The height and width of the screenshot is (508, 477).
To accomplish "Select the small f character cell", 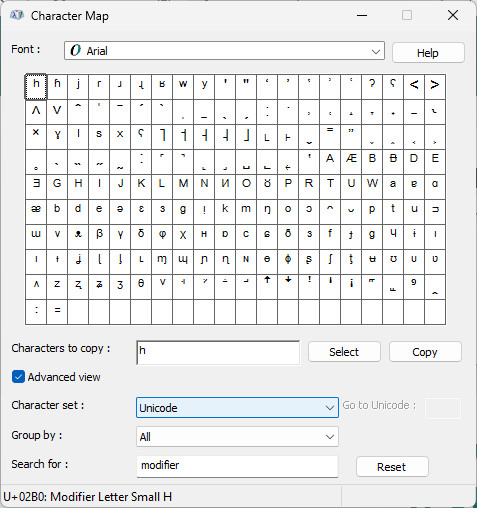I will 330,237.
